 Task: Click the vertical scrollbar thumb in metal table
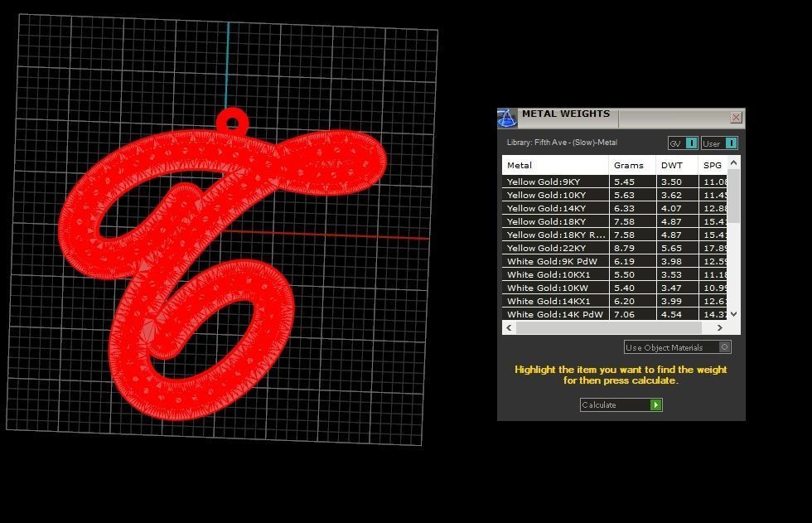[733, 196]
